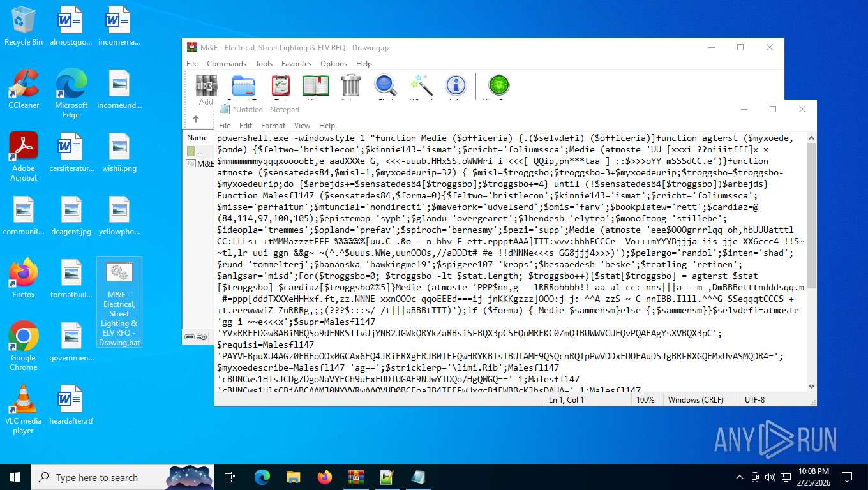
Task: Click the WinRAR Wizard wand icon
Action: (x=421, y=87)
